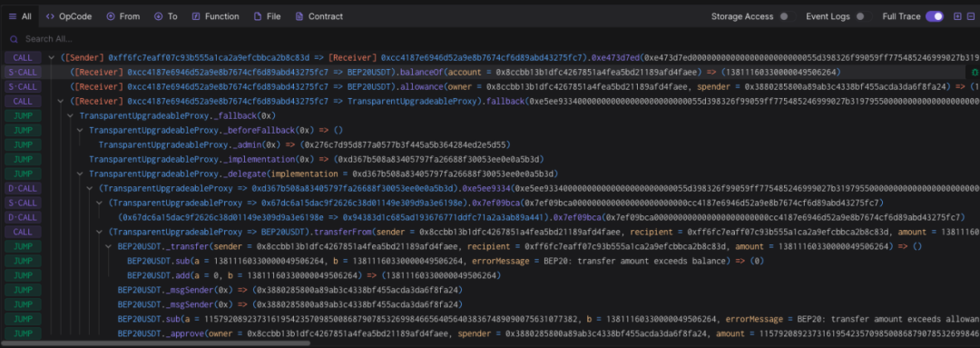
Task: Collapse the top-level Sender to Receiver CALL row
Action: tap(51, 57)
